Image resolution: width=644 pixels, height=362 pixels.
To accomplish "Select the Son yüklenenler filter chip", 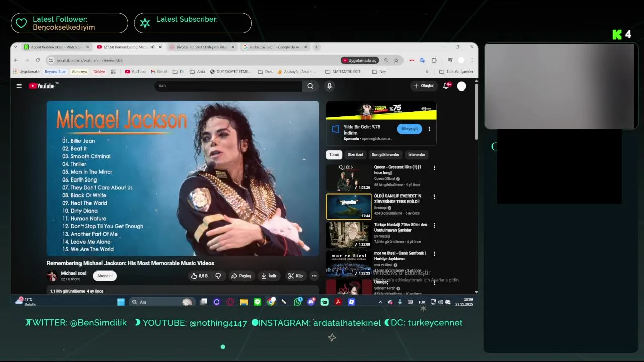I will pos(385,155).
